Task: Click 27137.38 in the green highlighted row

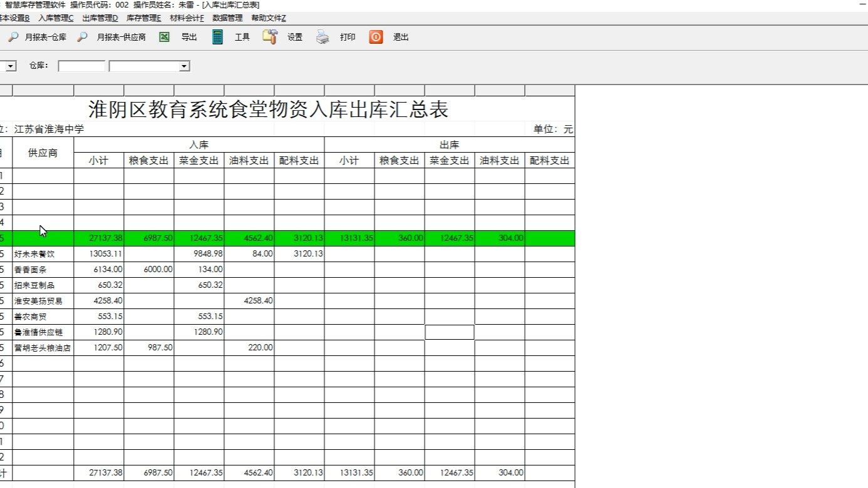Action: pyautogui.click(x=106, y=238)
